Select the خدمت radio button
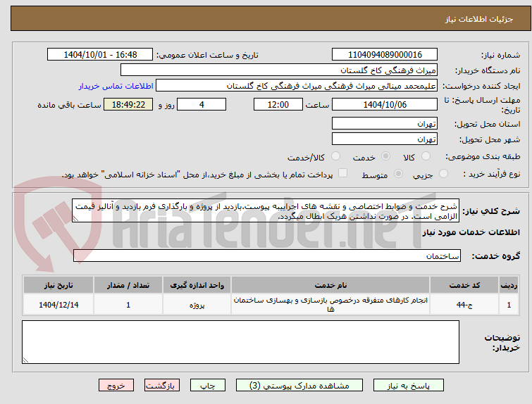The width and height of the screenshot is (532, 404). point(385,156)
